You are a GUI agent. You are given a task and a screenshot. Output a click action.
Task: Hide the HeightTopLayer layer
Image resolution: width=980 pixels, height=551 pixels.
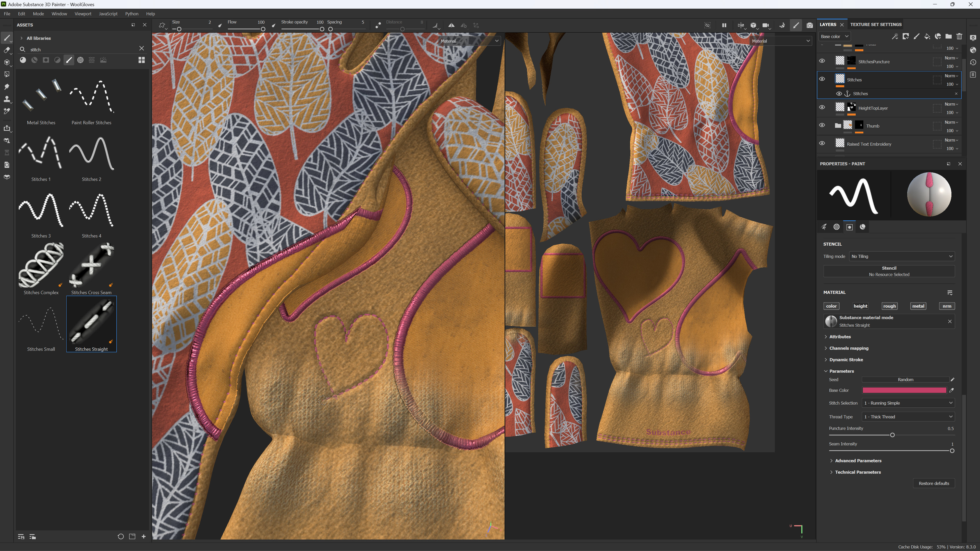tap(822, 108)
